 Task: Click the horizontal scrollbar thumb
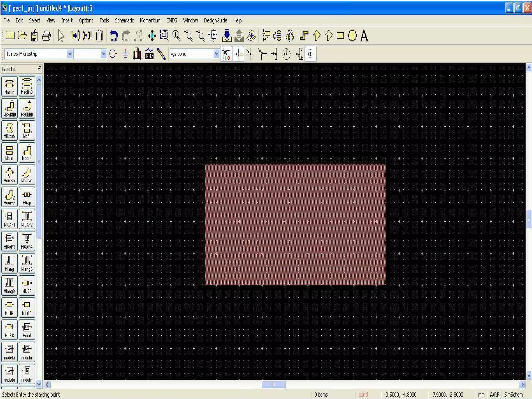coord(273,384)
